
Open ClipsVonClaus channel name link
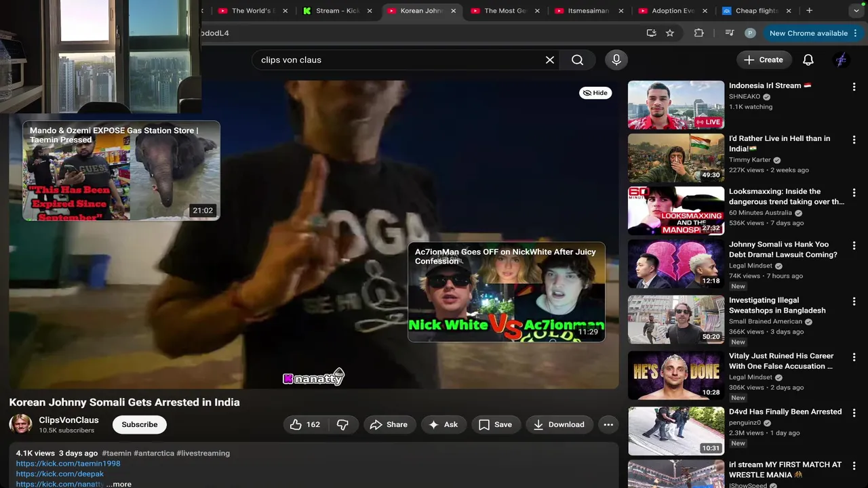coord(68,420)
